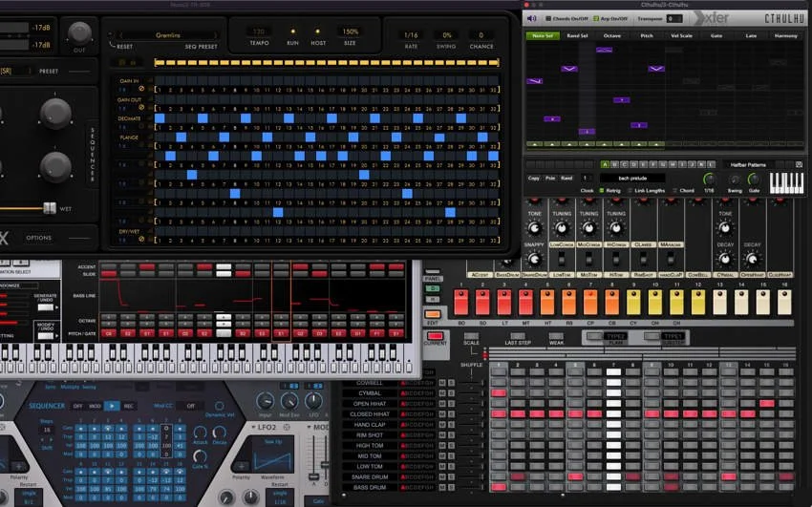Screen dimensions: 812x507
Task: Click the Cthulhu Swing knob
Action: pos(735,180)
